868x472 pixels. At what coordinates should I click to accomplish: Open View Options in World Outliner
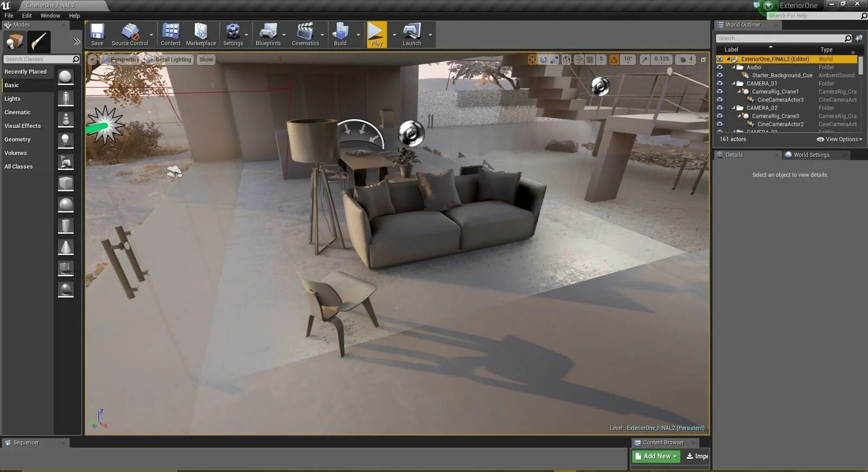click(840, 139)
